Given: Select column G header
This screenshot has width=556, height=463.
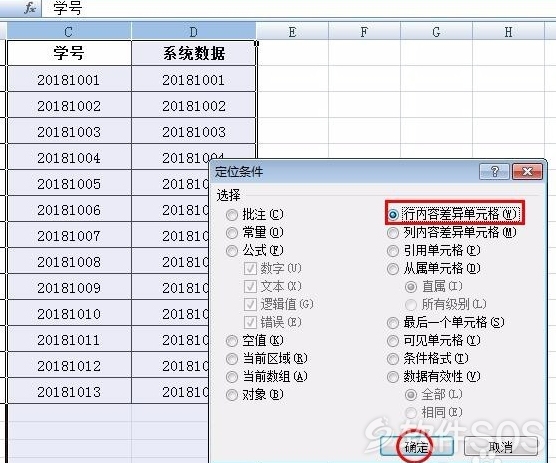Looking at the screenshot, I should tap(437, 31).
